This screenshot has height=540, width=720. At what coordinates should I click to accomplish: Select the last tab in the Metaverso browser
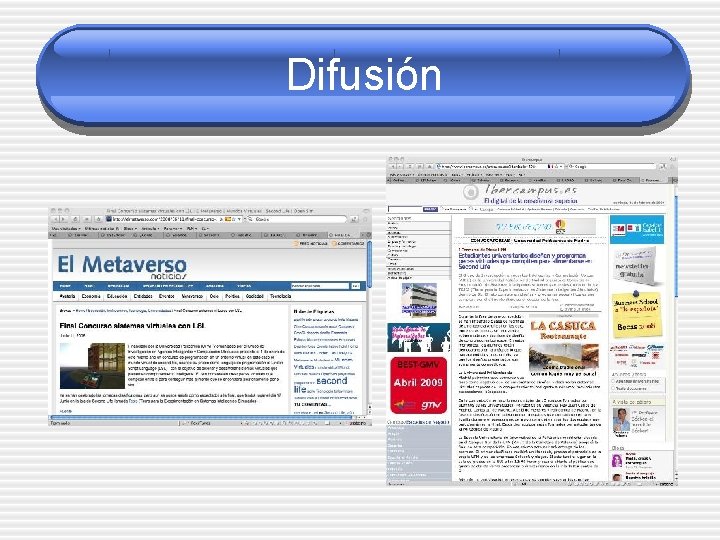pyautogui.click(x=342, y=235)
